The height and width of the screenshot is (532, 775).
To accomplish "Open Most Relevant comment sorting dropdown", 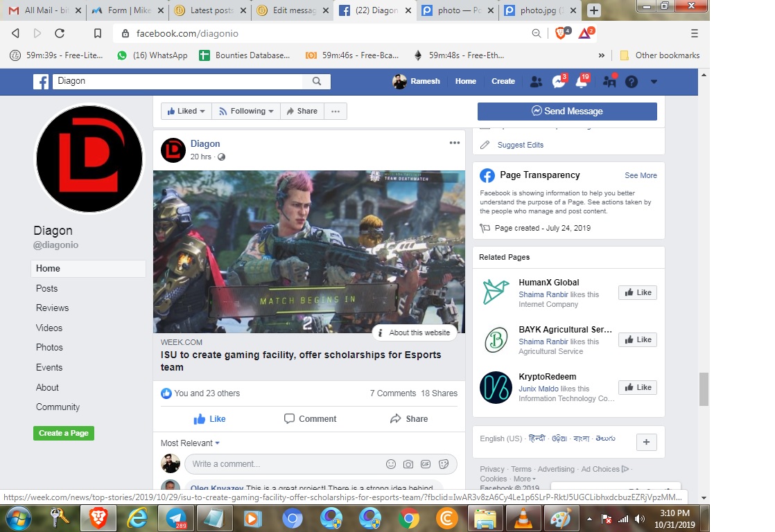I will tap(190, 443).
